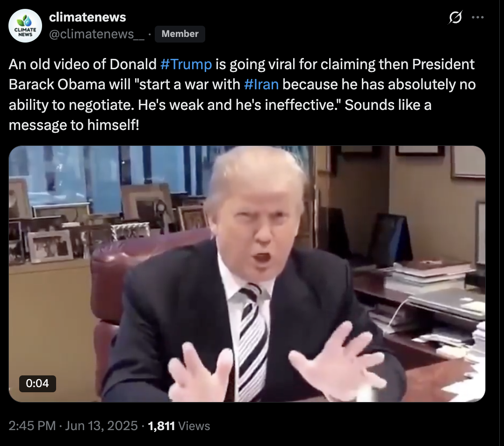This screenshot has height=446, width=504.
Task: Open the climatenews profile avatar
Action: (x=25, y=26)
